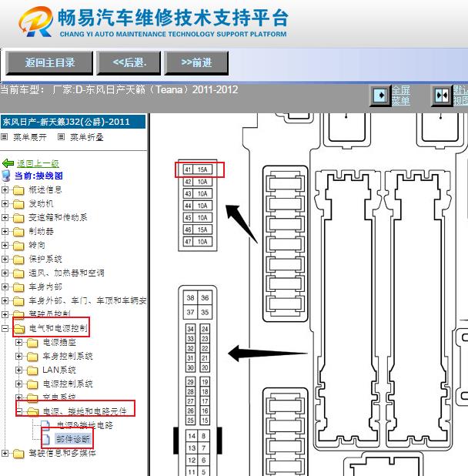This screenshot has width=468, height=476.
Task: Select the 电源&接地电路 tree item label
Action: tap(85, 425)
